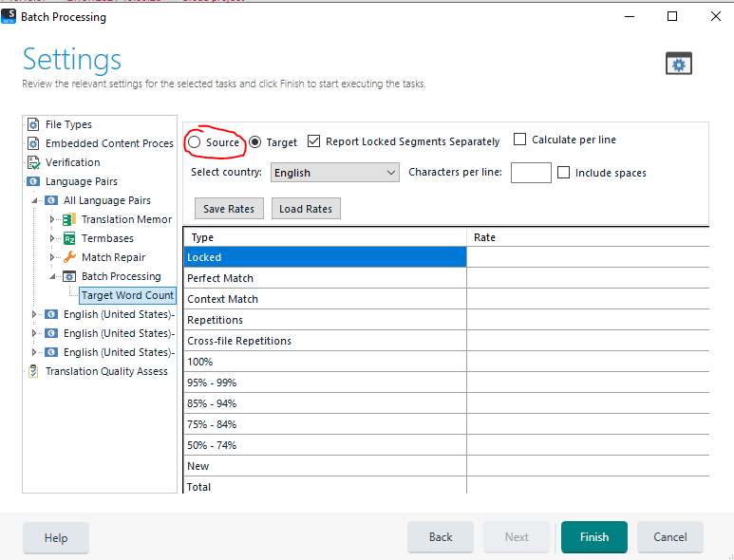Select the Context Match row

tap(326, 299)
